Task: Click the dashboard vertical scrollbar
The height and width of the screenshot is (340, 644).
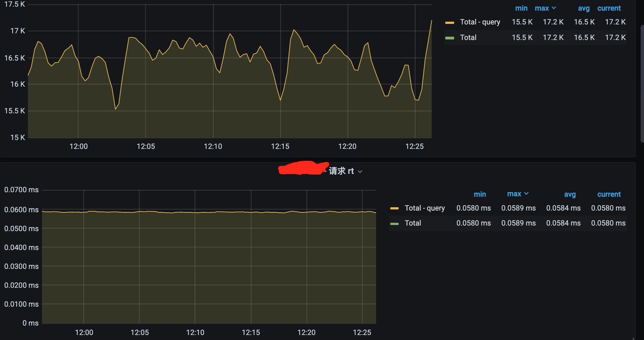Action: (x=642, y=83)
